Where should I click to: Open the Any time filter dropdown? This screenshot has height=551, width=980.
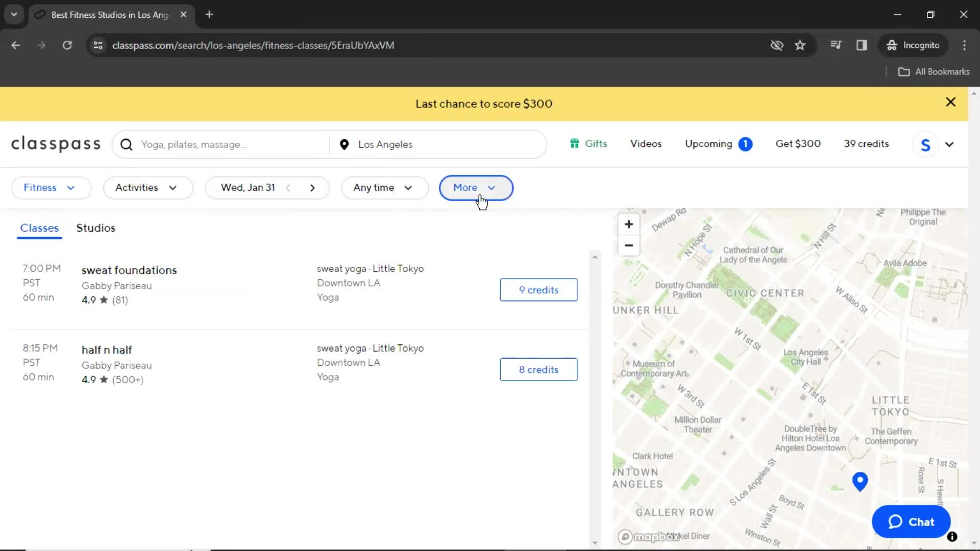384,188
